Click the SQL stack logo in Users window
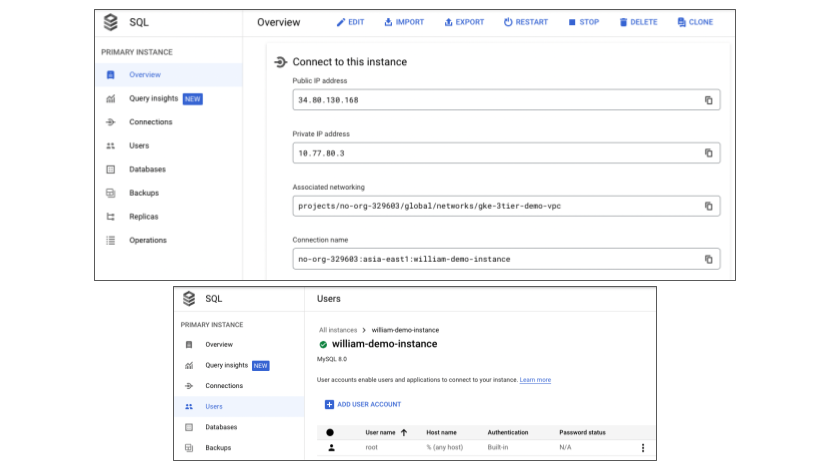The image size is (830, 470). click(189, 299)
